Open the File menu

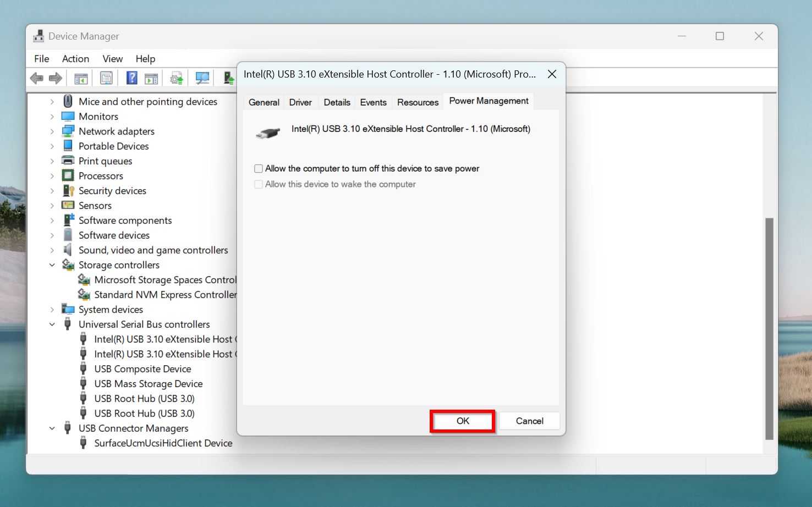[42, 59]
